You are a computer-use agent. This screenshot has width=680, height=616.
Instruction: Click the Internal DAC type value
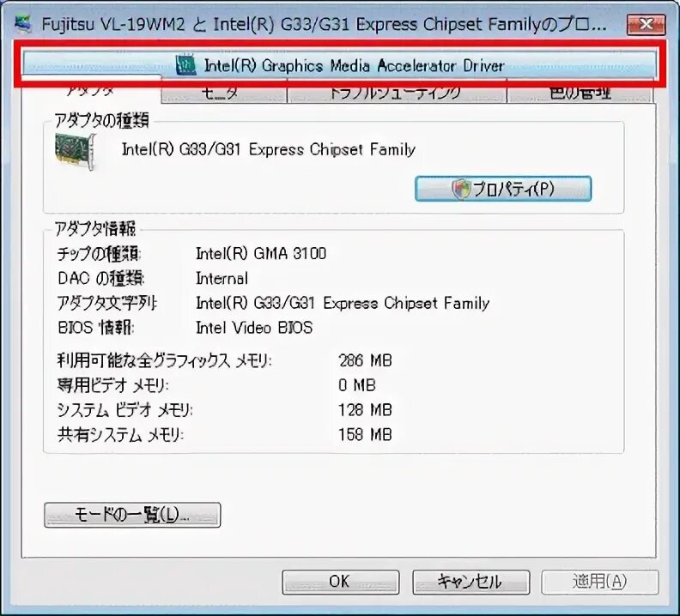(222, 278)
